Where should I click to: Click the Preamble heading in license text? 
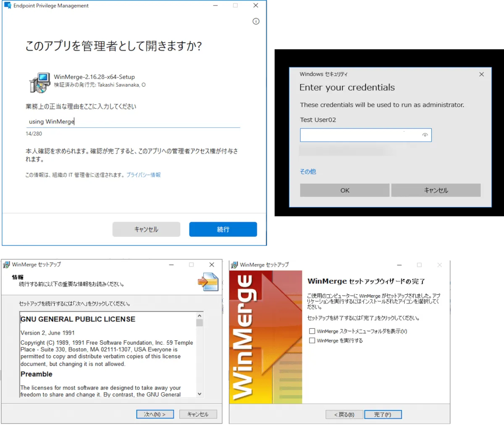[37, 374]
